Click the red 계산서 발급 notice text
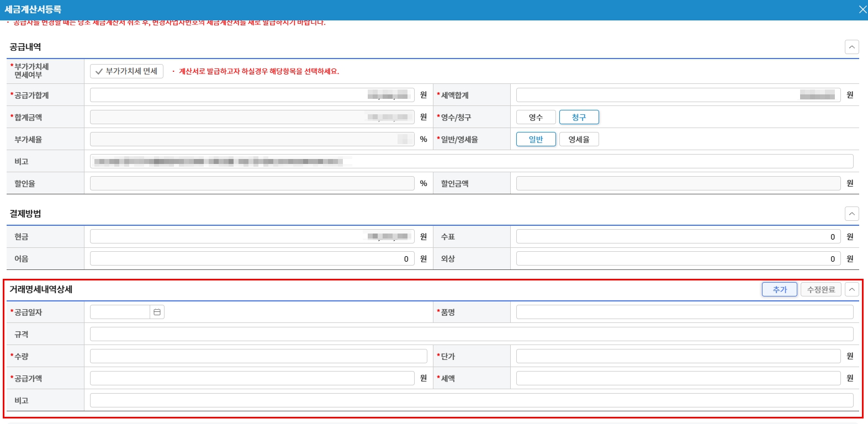 pyautogui.click(x=259, y=71)
